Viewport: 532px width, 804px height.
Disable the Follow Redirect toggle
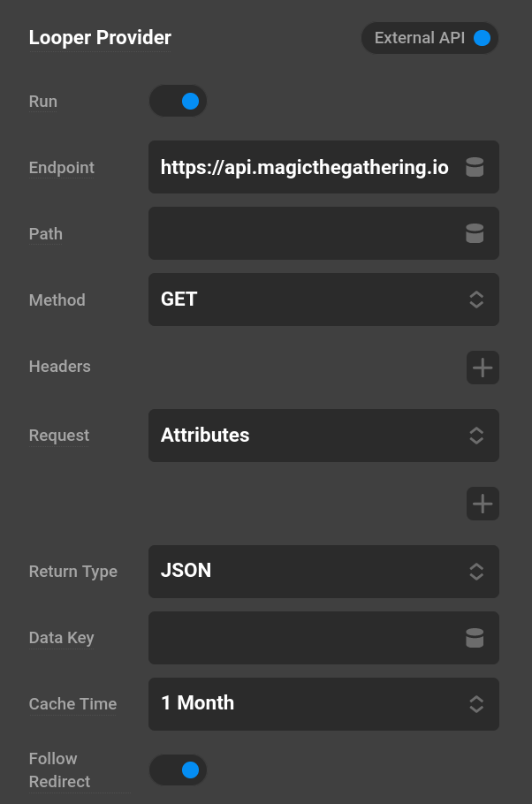tap(178, 770)
